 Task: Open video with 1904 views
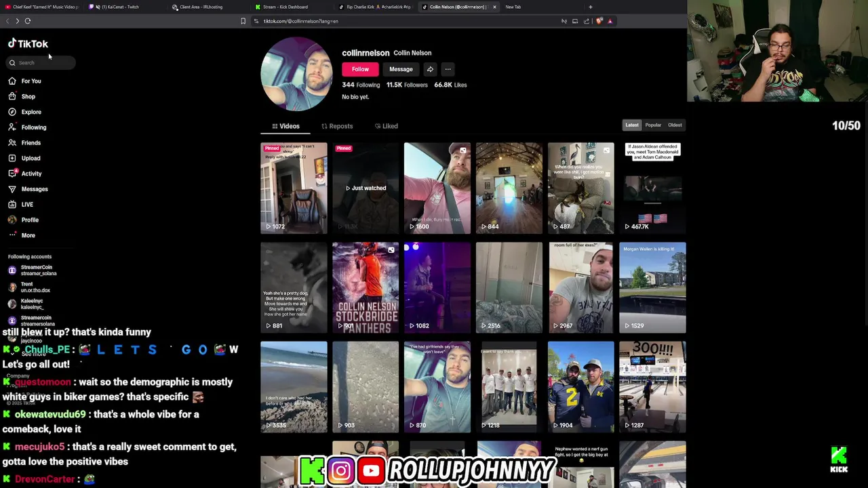click(581, 387)
